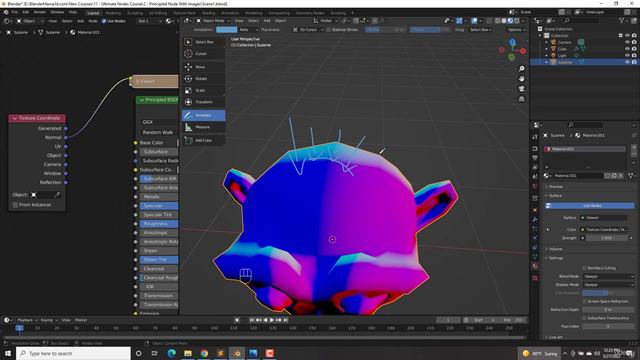Viewport: 640px width, 360px height.
Task: Enable Subsurface Translucency checkbox
Action: pyautogui.click(x=584, y=318)
